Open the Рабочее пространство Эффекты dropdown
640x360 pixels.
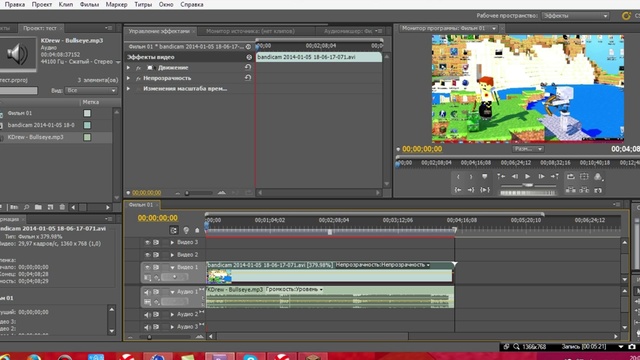click(575, 16)
